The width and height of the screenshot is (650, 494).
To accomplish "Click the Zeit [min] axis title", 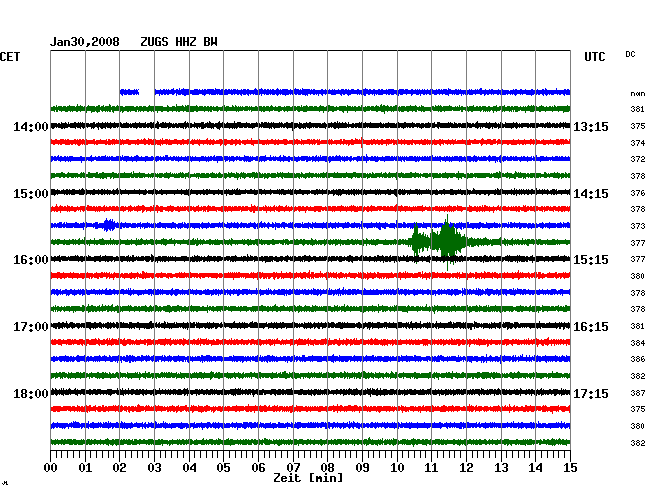I will tap(308, 478).
